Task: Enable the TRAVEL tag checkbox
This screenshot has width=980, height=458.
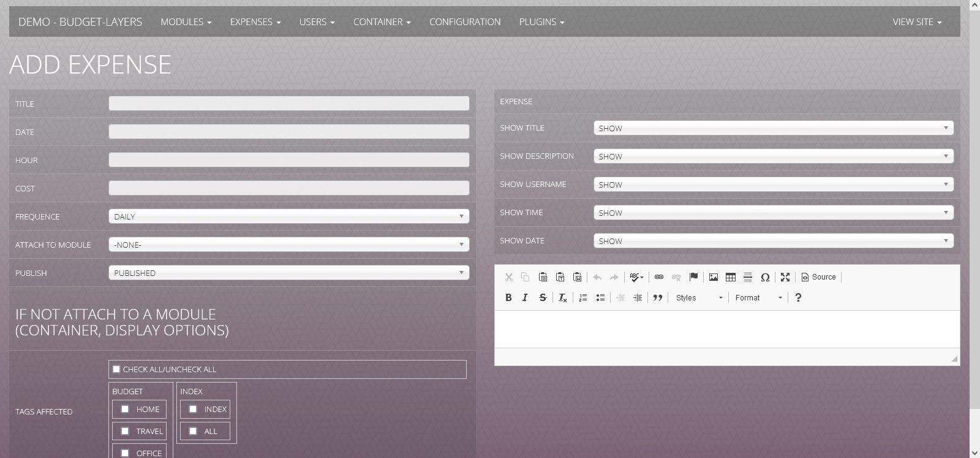Action: point(125,431)
